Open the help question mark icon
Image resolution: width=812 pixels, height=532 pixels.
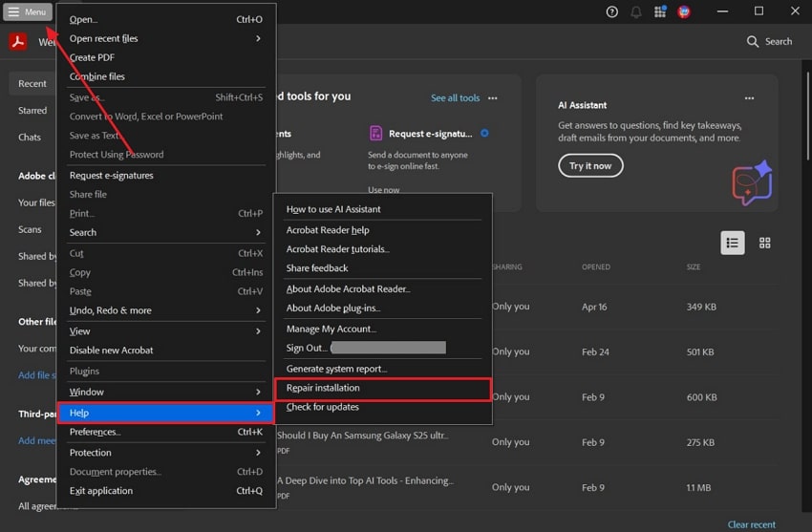[611, 11]
